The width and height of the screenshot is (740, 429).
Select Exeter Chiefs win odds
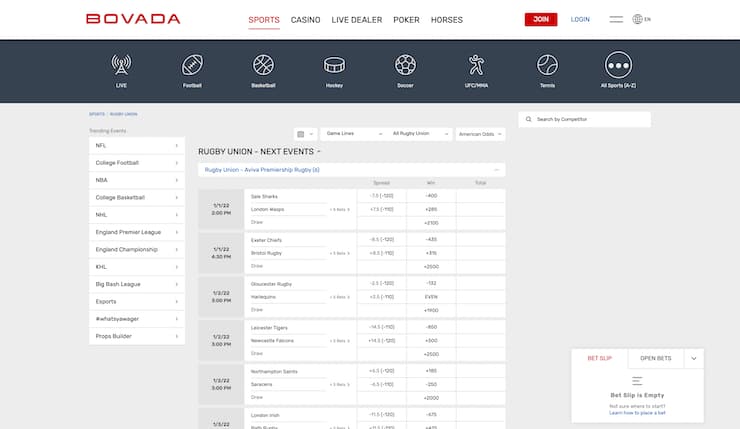click(x=431, y=240)
